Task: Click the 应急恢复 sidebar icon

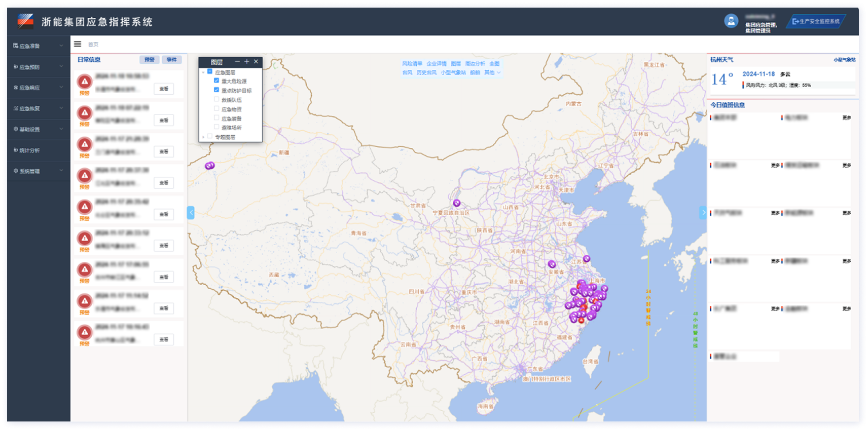Action: tap(16, 108)
